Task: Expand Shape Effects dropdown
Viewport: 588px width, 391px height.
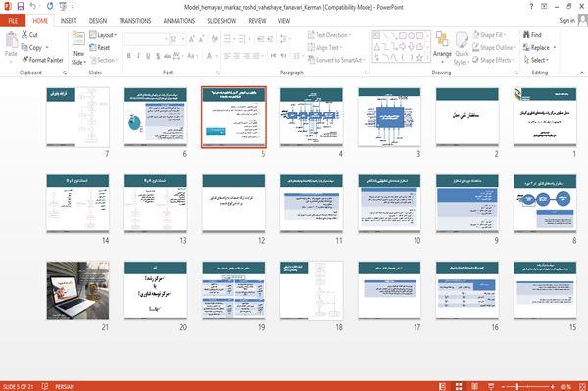Action: click(x=494, y=60)
